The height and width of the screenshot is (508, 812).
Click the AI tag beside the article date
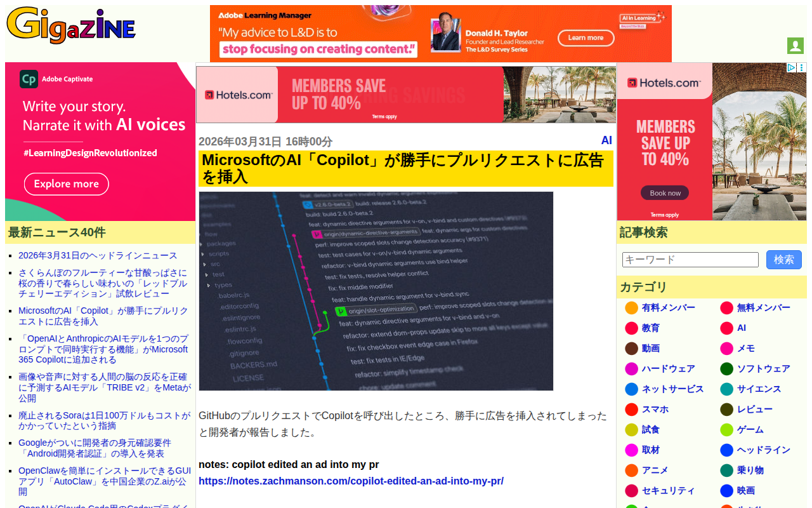(606, 141)
